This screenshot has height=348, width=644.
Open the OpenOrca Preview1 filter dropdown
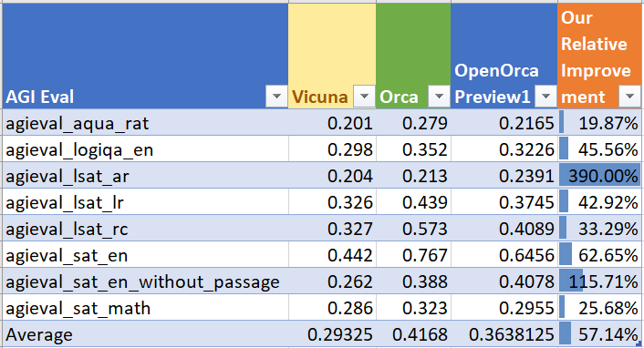545,97
